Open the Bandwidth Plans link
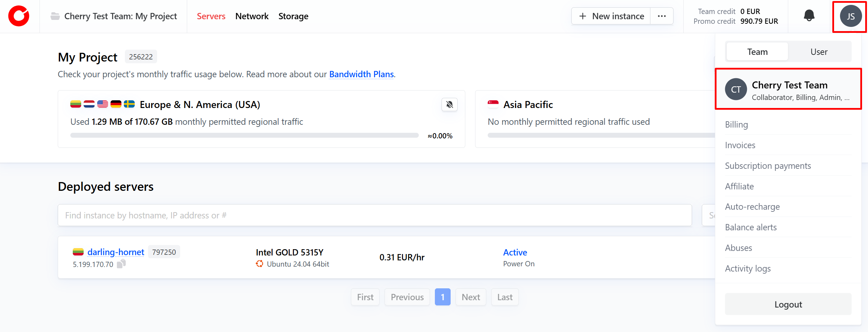 (x=361, y=74)
